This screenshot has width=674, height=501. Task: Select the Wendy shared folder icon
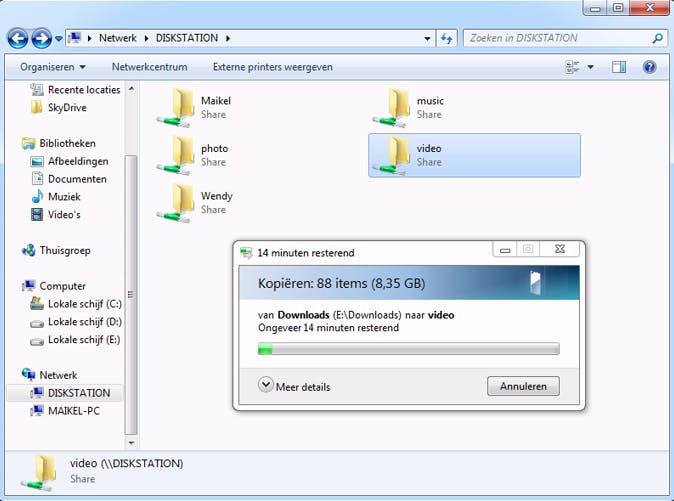[x=176, y=203]
